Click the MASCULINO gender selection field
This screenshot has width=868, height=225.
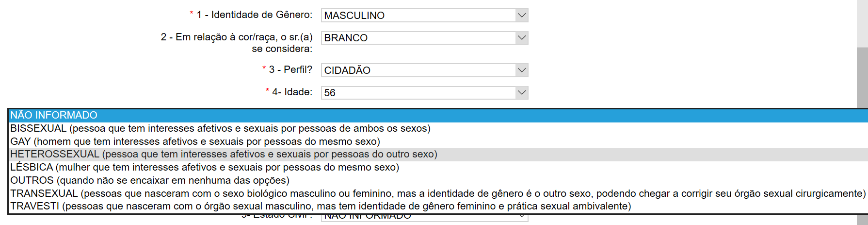418,16
